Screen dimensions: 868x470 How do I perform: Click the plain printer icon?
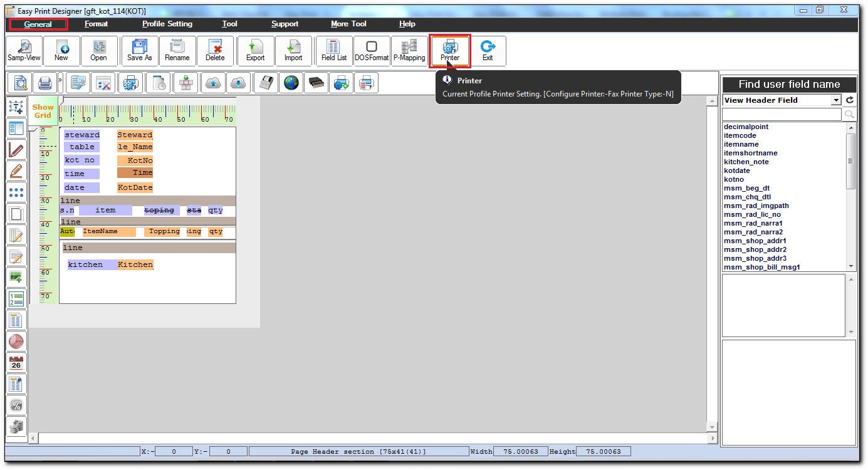(45, 83)
